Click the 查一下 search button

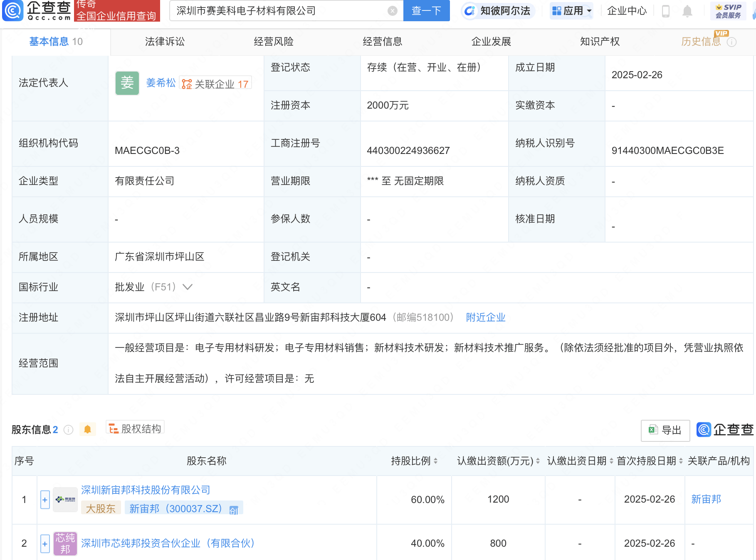427,11
